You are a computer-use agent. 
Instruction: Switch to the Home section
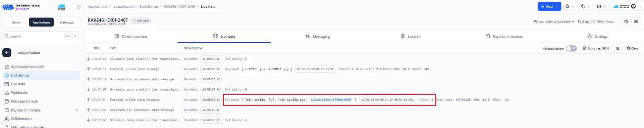16,23
